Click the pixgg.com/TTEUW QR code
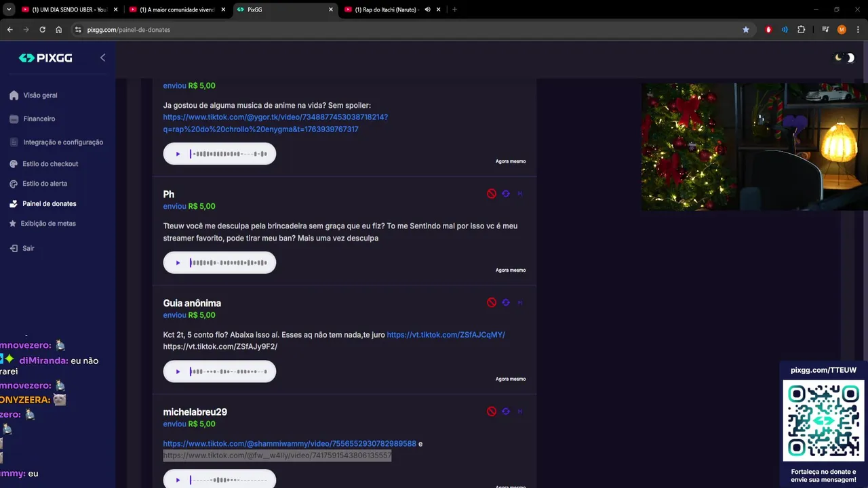 823,421
